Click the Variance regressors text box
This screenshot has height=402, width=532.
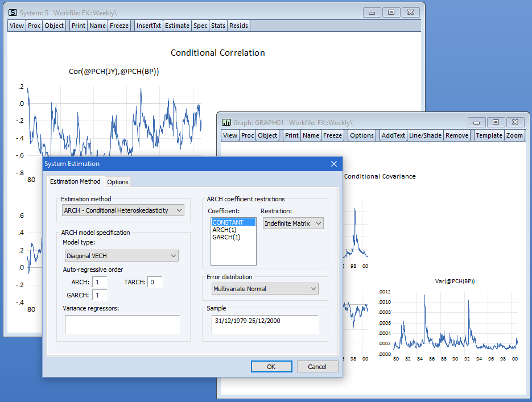pos(122,325)
